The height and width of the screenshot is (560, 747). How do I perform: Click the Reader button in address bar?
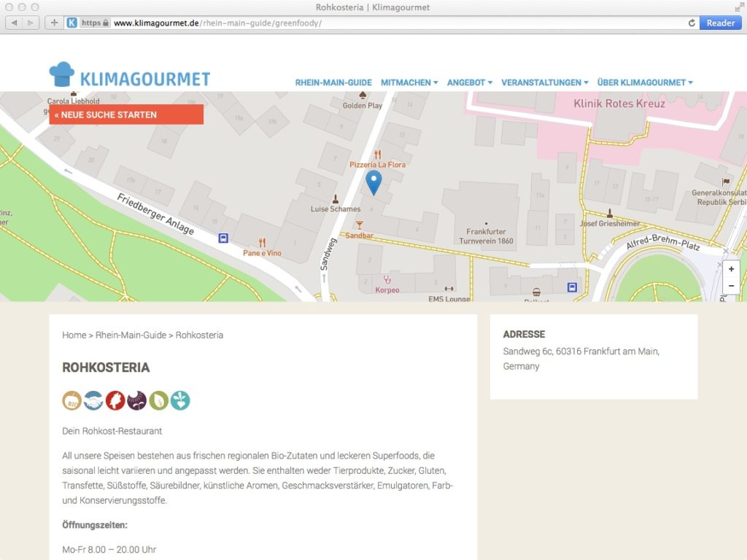pyautogui.click(x=720, y=23)
